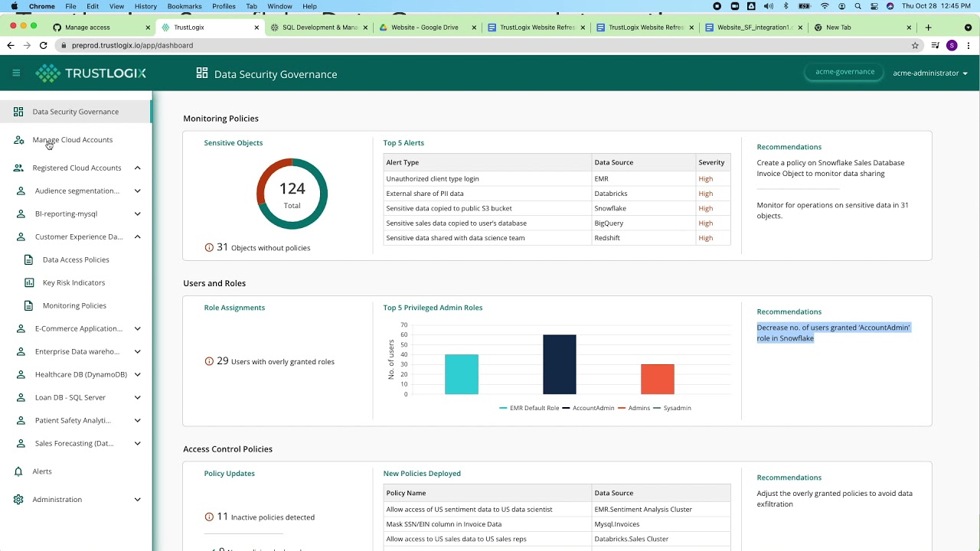Image resolution: width=980 pixels, height=551 pixels.
Task: Expand the Loan DB - SQL Server account
Action: 138,397
